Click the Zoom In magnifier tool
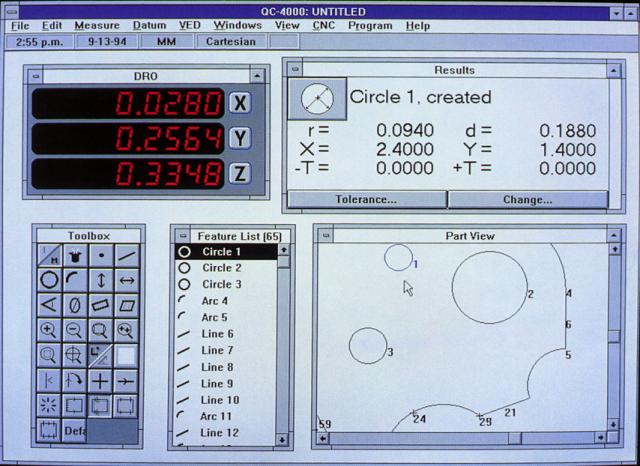The height and width of the screenshot is (466, 640). [x=49, y=330]
